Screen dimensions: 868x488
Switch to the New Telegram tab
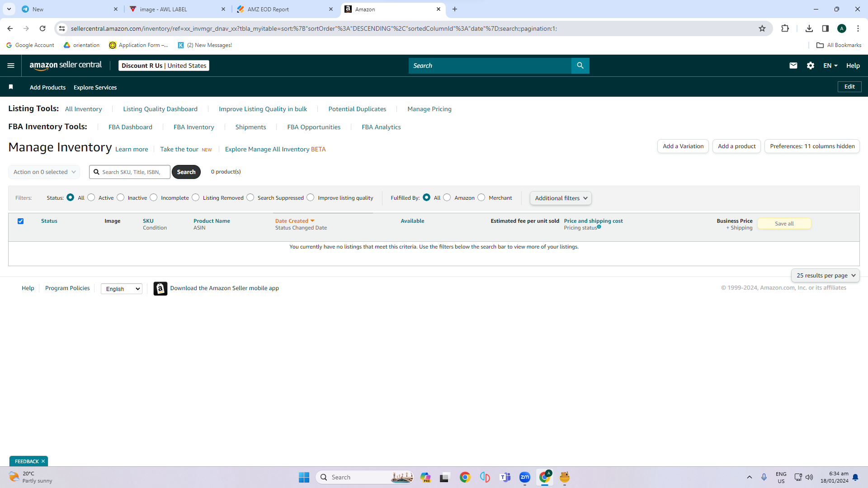click(70, 9)
